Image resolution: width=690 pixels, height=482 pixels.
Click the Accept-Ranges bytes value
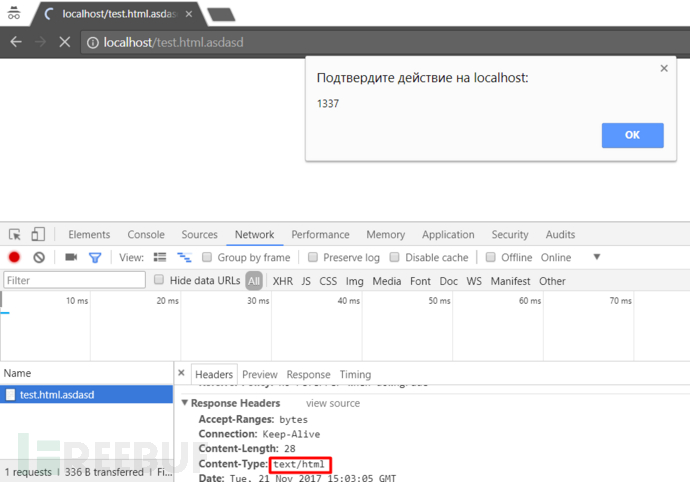(293, 419)
